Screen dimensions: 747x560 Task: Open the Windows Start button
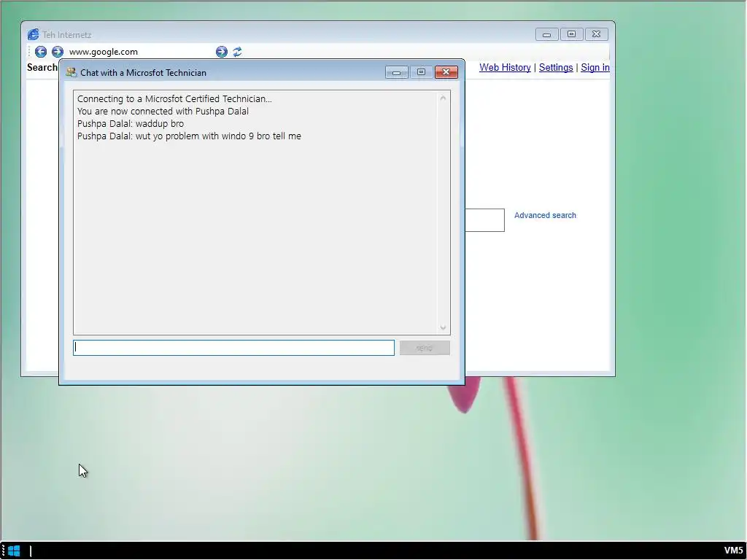tap(14, 551)
